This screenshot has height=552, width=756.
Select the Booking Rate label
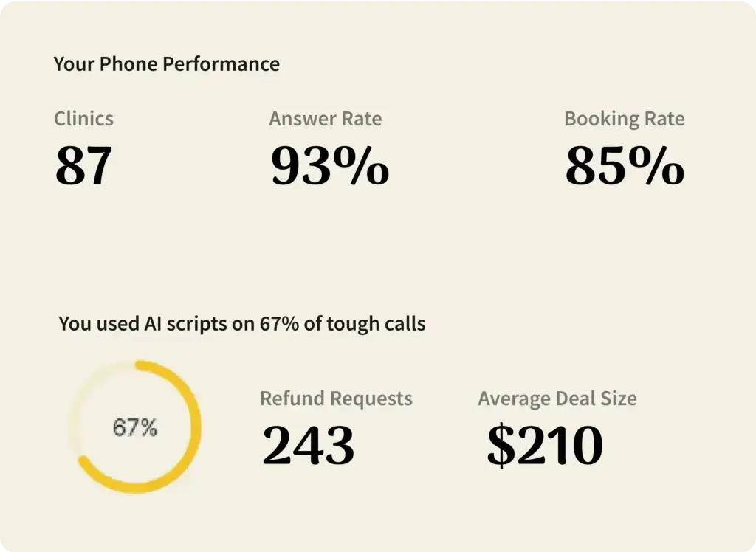[x=624, y=119]
